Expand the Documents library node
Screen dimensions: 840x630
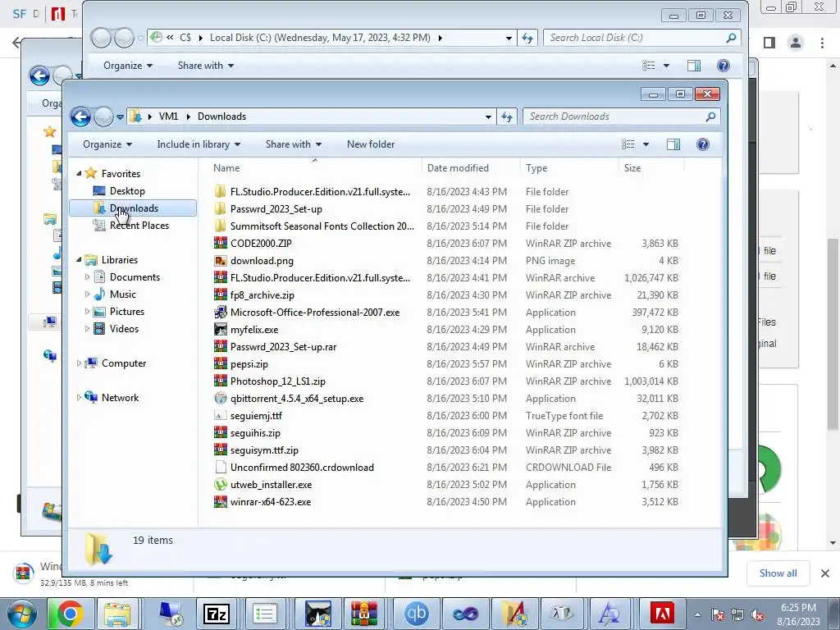pyautogui.click(x=87, y=277)
